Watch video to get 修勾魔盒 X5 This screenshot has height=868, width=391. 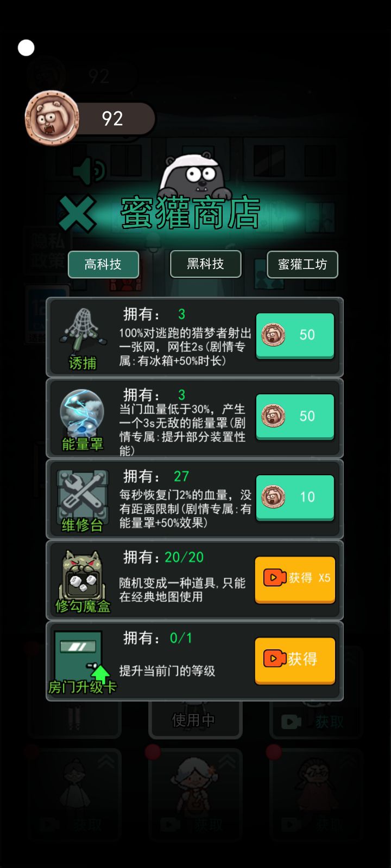click(295, 579)
